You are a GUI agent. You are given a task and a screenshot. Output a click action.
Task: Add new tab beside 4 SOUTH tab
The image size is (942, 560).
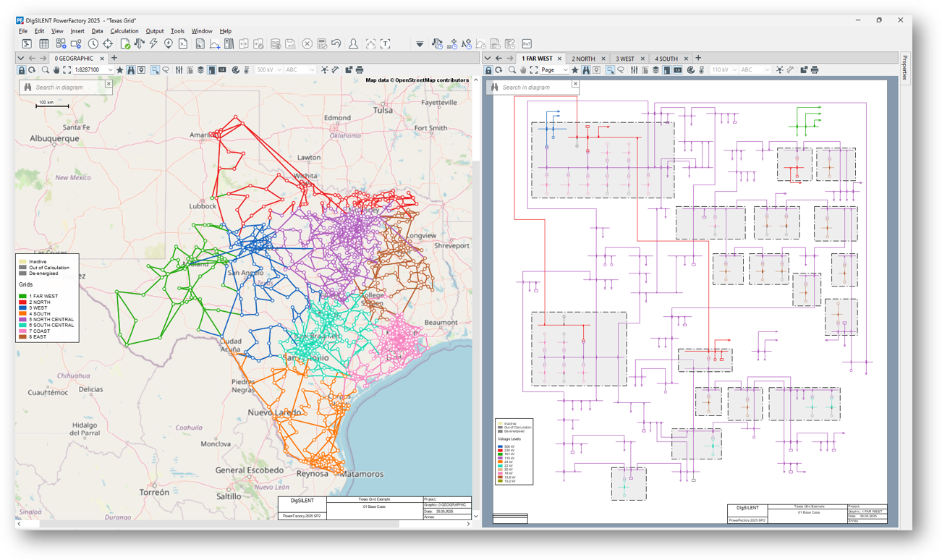698,58
